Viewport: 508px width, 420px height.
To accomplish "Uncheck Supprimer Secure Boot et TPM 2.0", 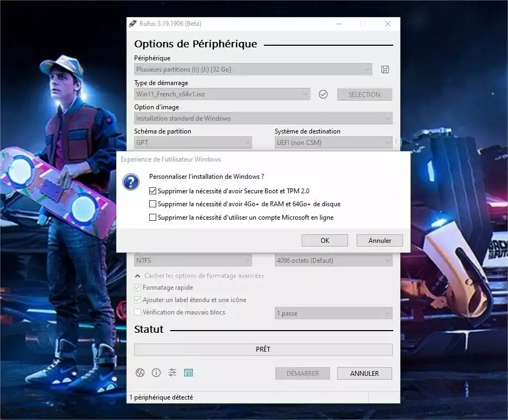I will click(x=152, y=190).
